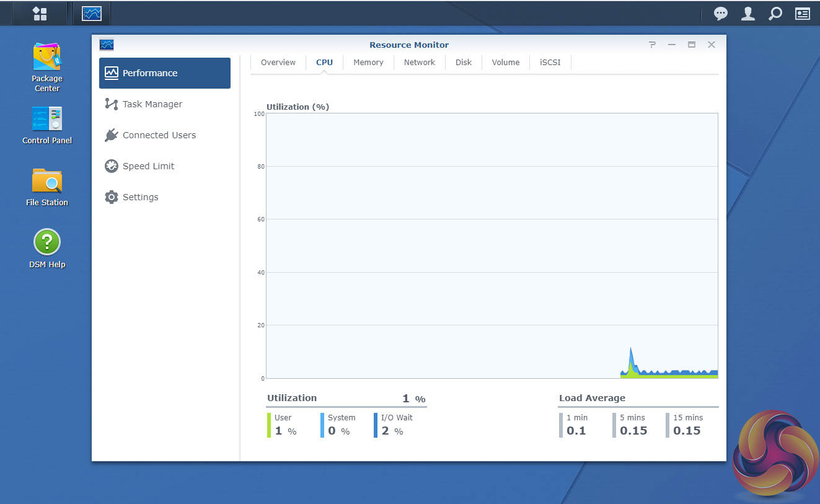Switch to the Overview tab

[x=278, y=63]
